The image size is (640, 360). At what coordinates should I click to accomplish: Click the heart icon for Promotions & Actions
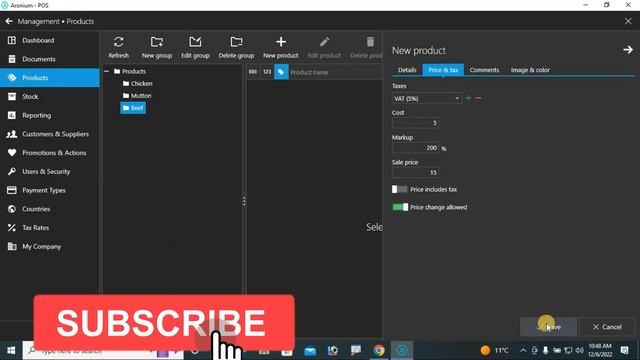coord(12,153)
